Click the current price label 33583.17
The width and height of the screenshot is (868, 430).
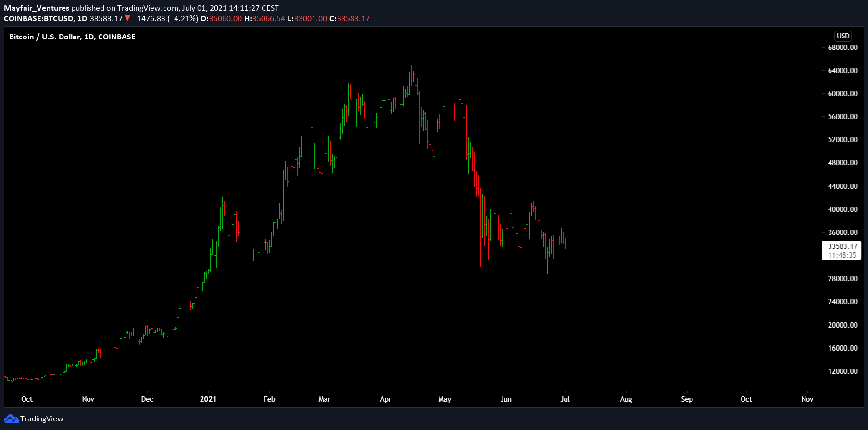pos(843,246)
